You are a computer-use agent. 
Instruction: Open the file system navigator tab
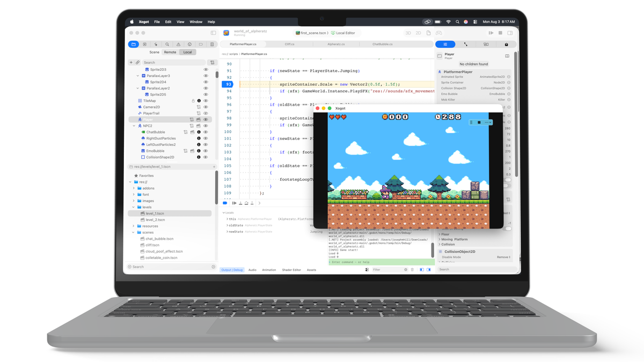pyautogui.click(x=134, y=45)
